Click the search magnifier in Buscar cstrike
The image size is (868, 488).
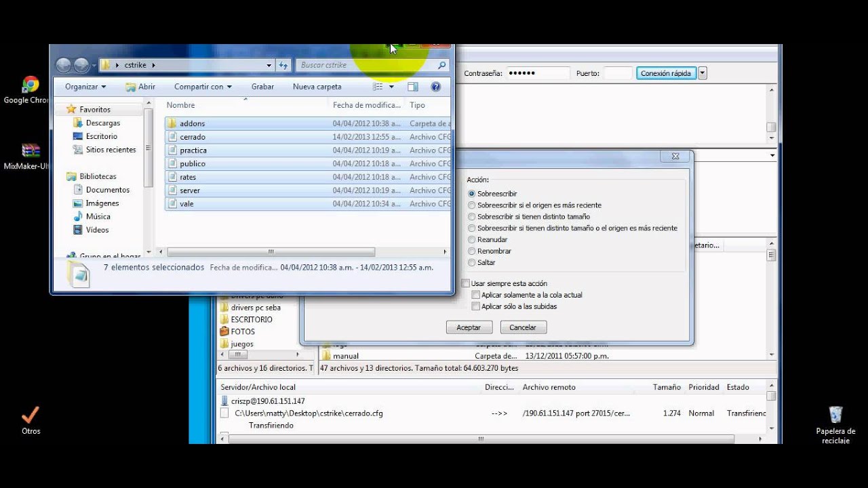(x=441, y=65)
